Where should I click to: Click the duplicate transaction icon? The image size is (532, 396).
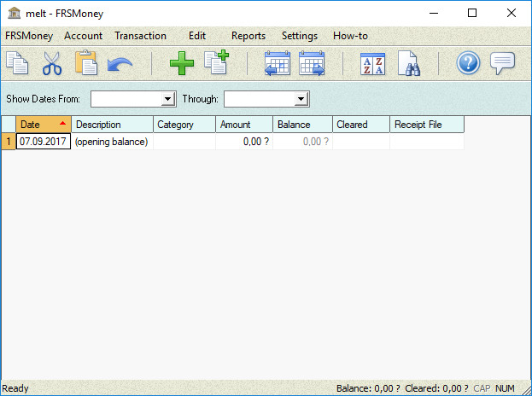(216, 62)
